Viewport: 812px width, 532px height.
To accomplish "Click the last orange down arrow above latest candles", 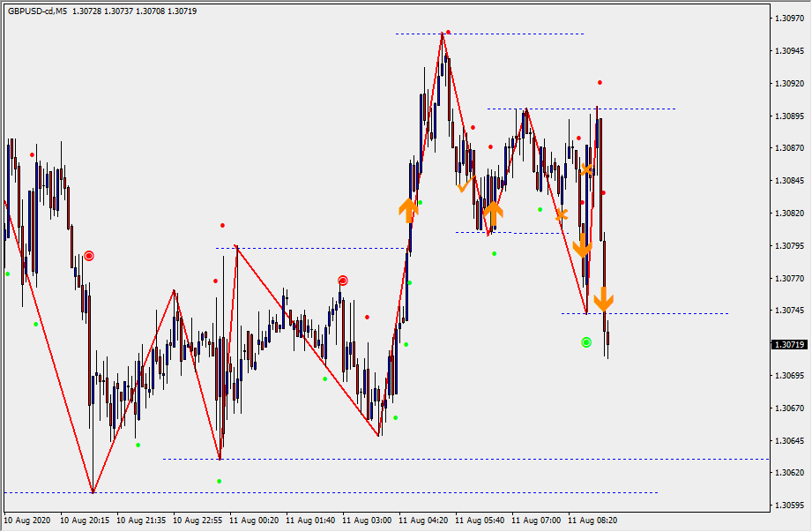I will coord(603,300).
